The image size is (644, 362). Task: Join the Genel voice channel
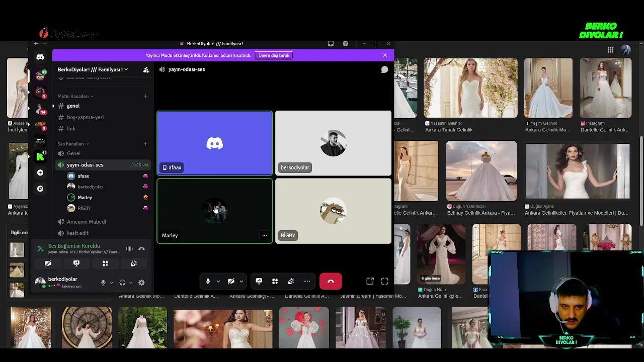(x=103, y=153)
